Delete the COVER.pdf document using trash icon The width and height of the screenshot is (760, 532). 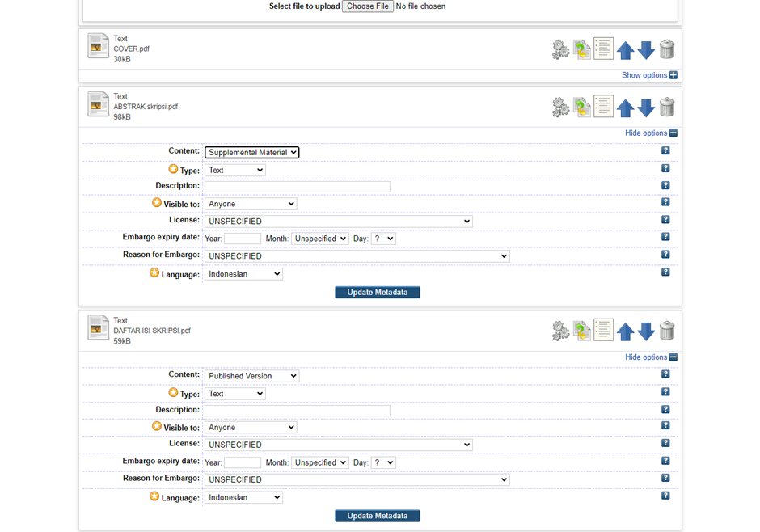pyautogui.click(x=666, y=49)
